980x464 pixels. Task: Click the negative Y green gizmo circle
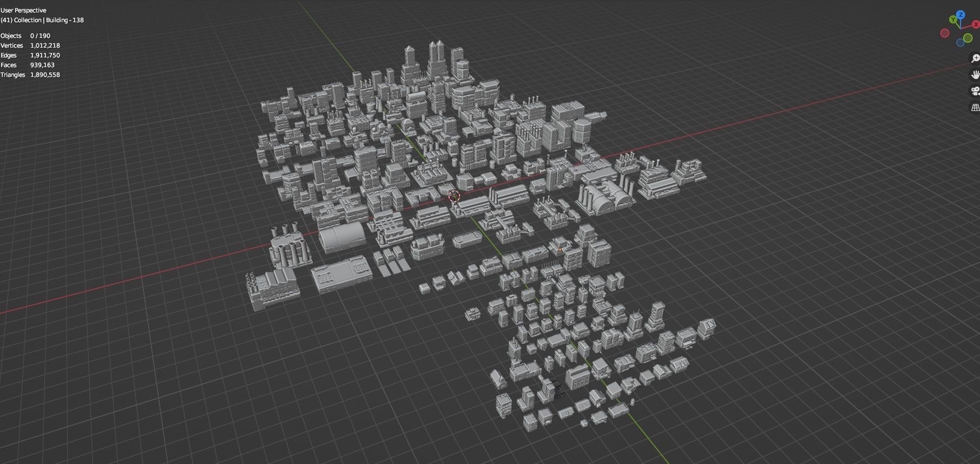tap(968, 38)
